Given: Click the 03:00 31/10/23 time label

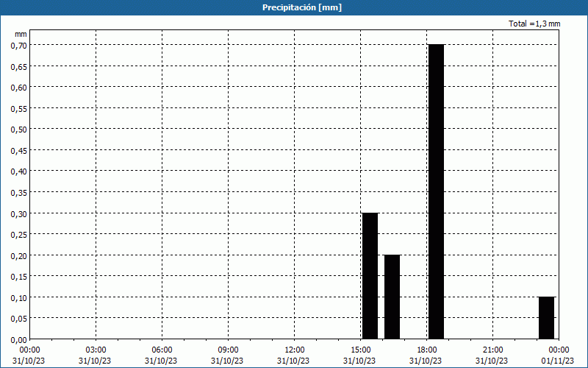Looking at the screenshot, I should (95, 355).
